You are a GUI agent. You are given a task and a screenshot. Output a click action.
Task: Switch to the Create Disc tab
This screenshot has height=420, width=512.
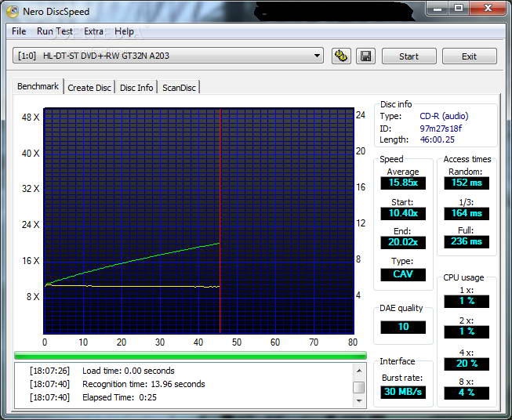[x=89, y=88]
